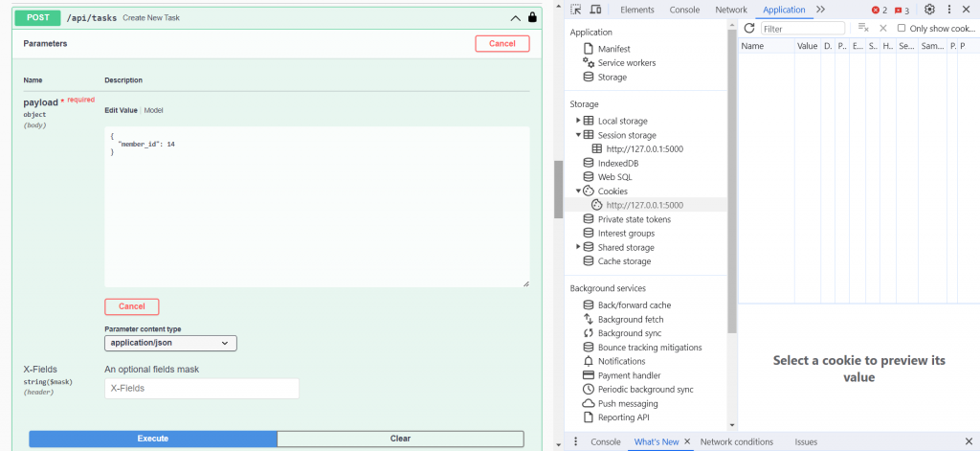Viewport: 980px width, 451px height.
Task: Open Push messaging
Action: 628,403
